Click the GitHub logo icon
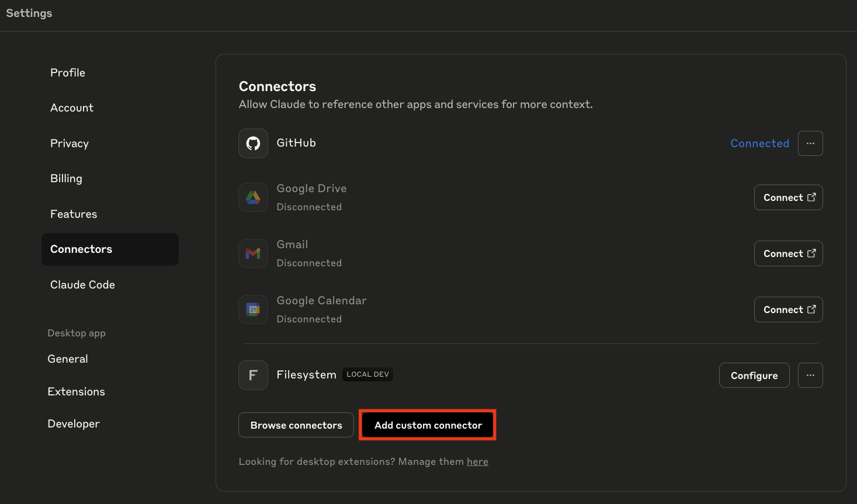 pyautogui.click(x=253, y=143)
